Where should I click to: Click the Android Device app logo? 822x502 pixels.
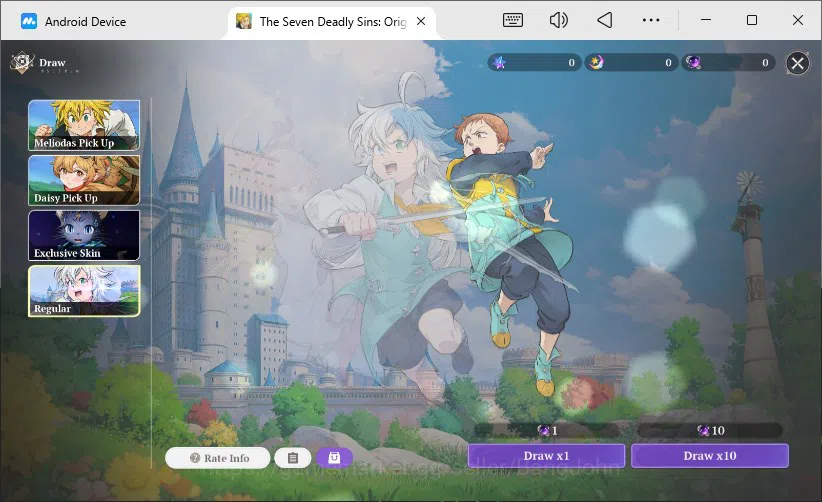[29, 21]
